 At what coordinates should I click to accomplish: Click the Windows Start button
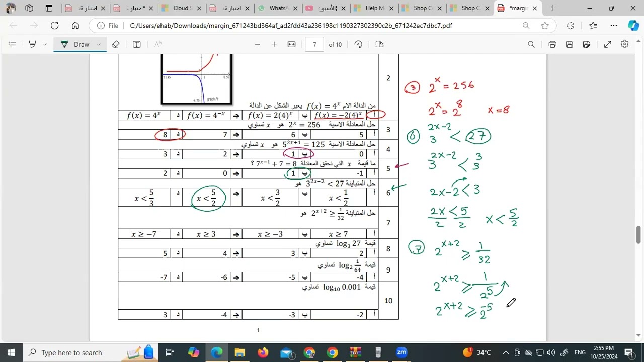pos(11,352)
